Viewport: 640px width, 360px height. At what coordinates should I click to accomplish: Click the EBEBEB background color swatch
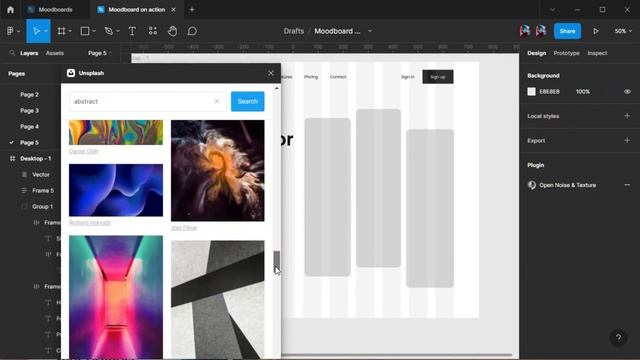click(531, 91)
